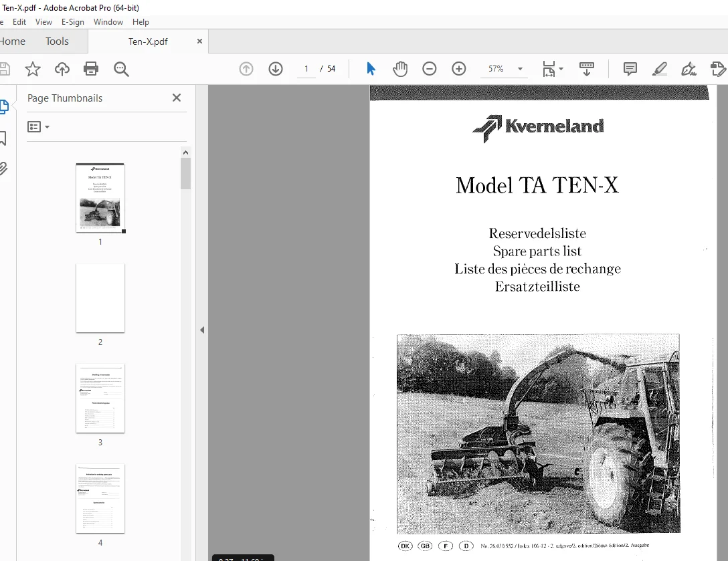Click the 'Ersatzteilliste' text
This screenshot has width=728, height=561.
click(x=537, y=286)
